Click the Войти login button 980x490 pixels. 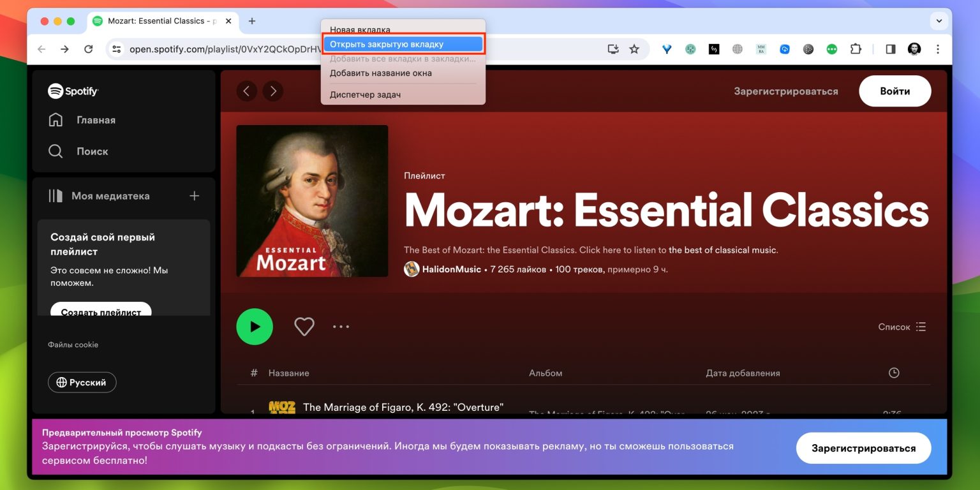coord(895,91)
